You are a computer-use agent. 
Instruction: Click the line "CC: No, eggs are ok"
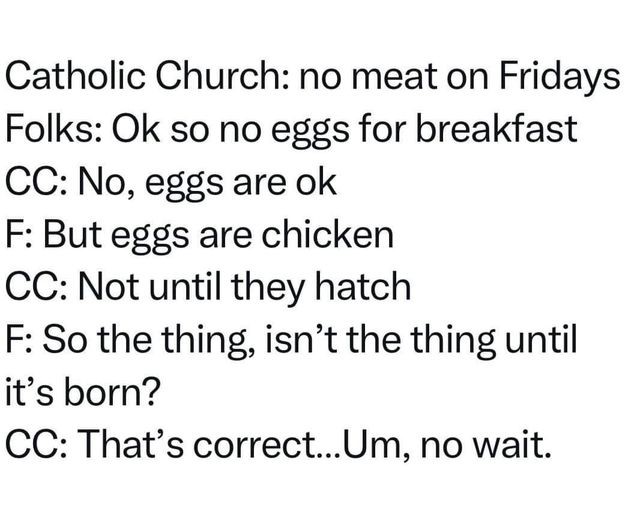[x=172, y=182]
